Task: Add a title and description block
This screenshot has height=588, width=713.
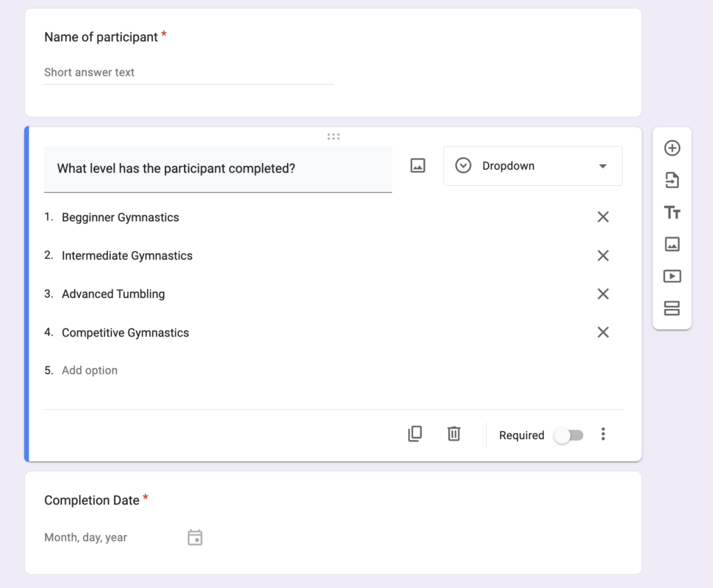Action: (671, 212)
